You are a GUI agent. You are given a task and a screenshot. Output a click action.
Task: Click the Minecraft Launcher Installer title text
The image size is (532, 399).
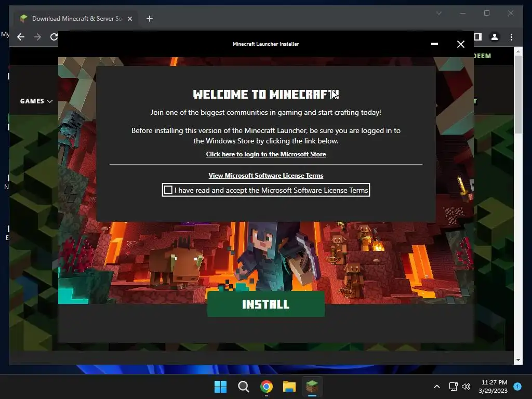[265, 44]
